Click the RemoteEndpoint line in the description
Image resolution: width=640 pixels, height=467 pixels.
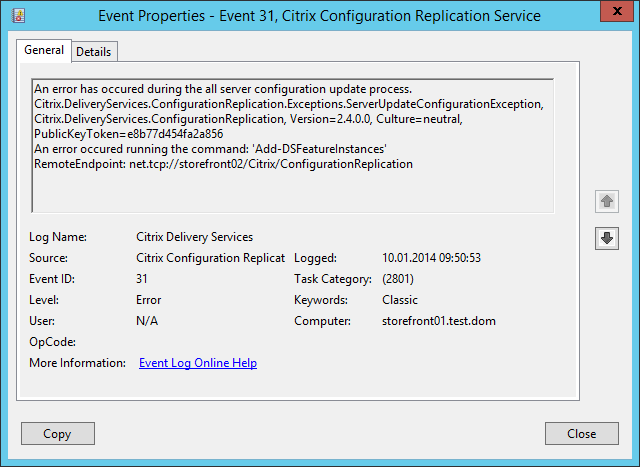[x=223, y=163]
